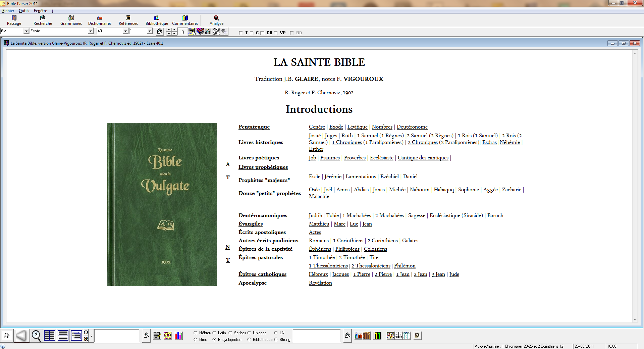Select the Latin radio button
644x349 pixels.
click(214, 333)
